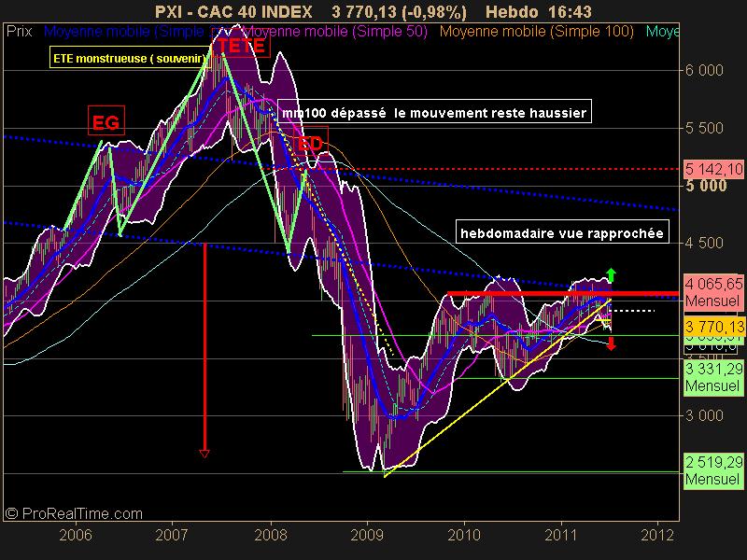Click the '2007' year on time axis
The height and width of the screenshot is (560, 747).
(x=172, y=535)
